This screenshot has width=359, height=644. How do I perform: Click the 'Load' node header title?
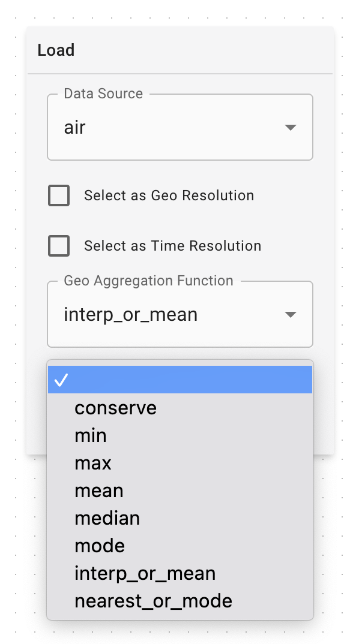point(56,50)
